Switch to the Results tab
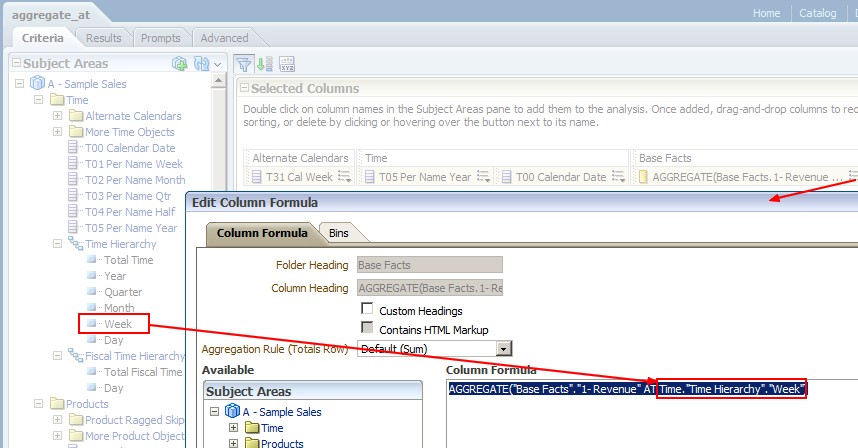Viewport: 858px width, 448px height. tap(103, 38)
